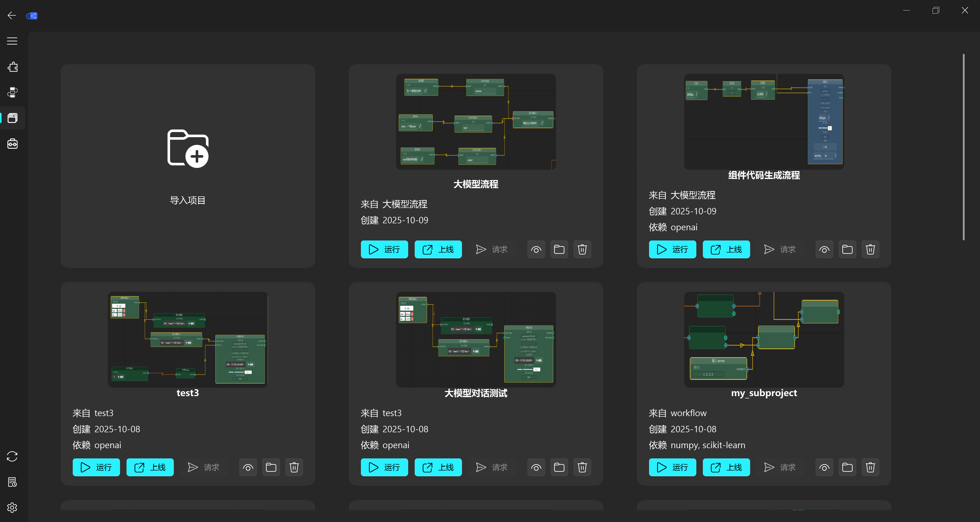Select the 大模型对话测试 card title
This screenshot has height=522, width=980.
pos(476,393)
